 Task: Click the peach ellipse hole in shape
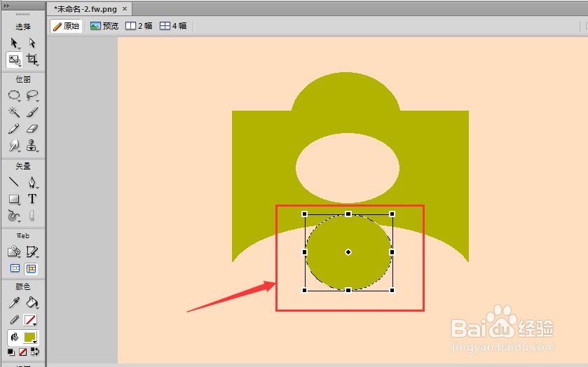tap(348, 168)
